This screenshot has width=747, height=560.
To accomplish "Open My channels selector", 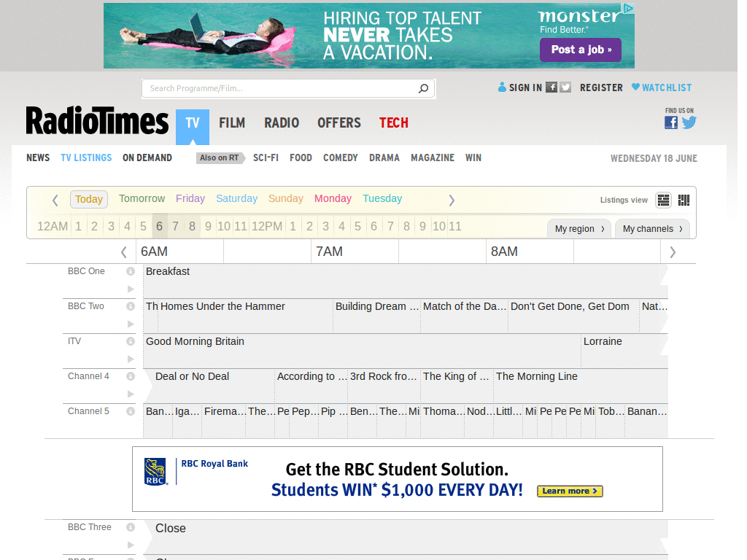I will (652, 228).
